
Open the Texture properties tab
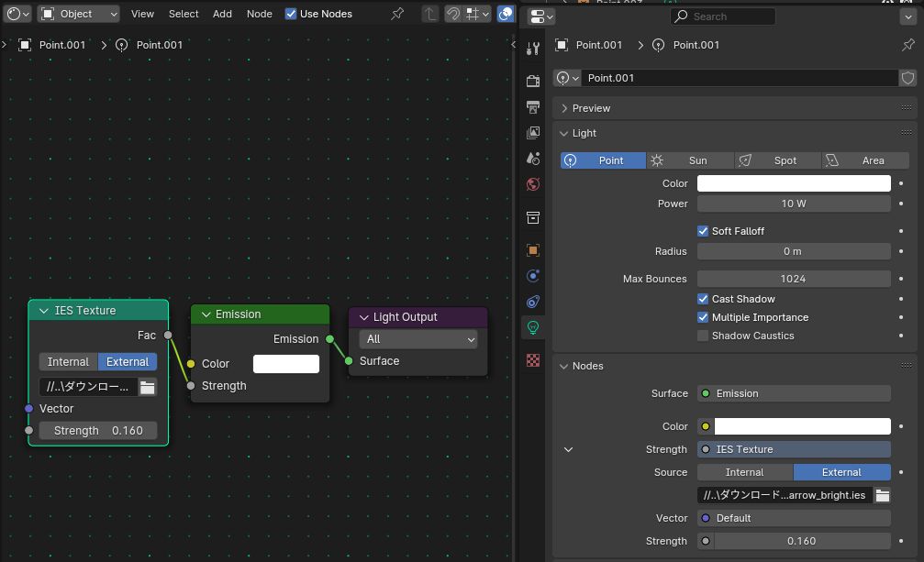pyautogui.click(x=533, y=360)
